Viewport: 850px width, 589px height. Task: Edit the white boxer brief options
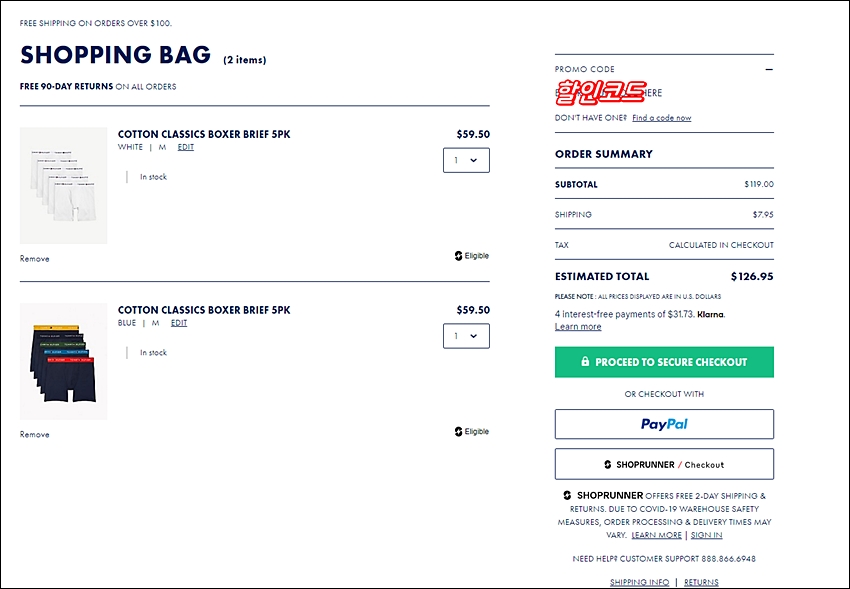(185, 147)
